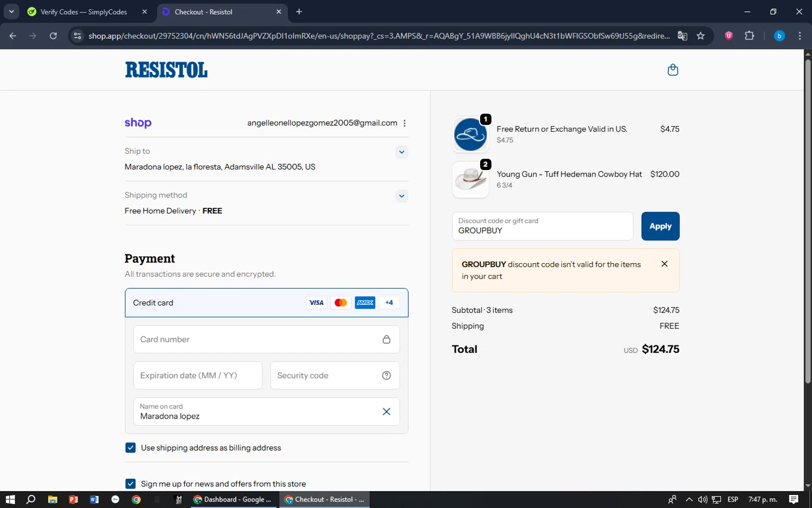Dismiss the GROUPBUY invalid code message
Screen dimensions: 812x508
coord(664,264)
